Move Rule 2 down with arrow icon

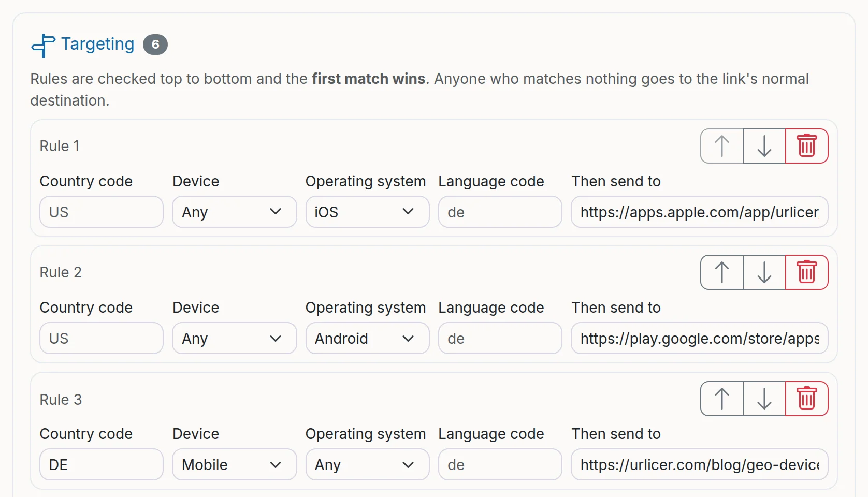(x=764, y=272)
